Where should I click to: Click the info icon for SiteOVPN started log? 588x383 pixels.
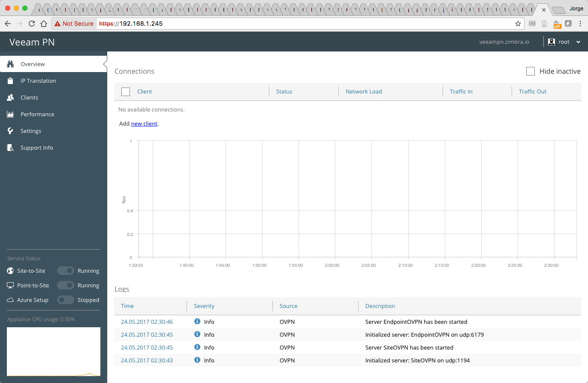click(x=197, y=347)
